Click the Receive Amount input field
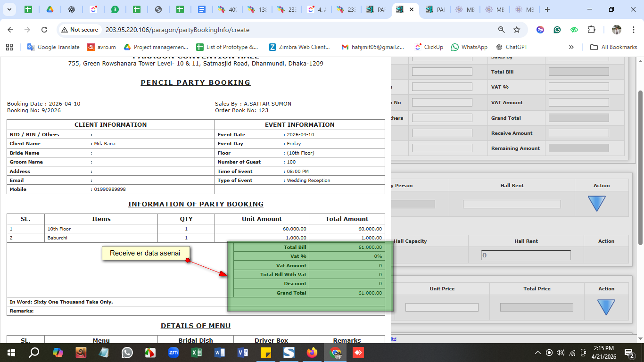This screenshot has width=644, height=362. tap(578, 133)
